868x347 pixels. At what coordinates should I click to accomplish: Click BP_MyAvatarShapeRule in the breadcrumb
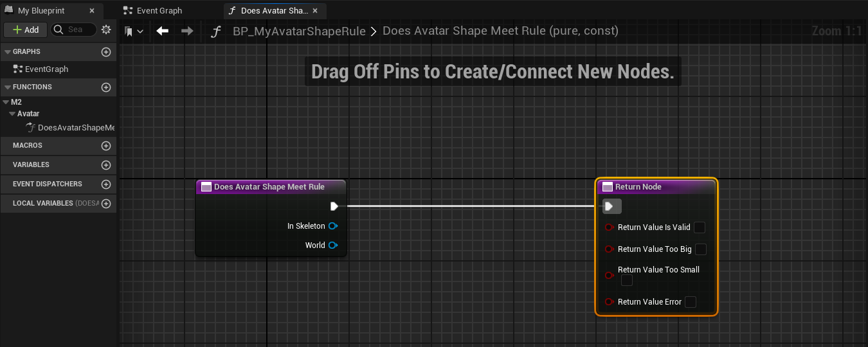pyautogui.click(x=299, y=31)
